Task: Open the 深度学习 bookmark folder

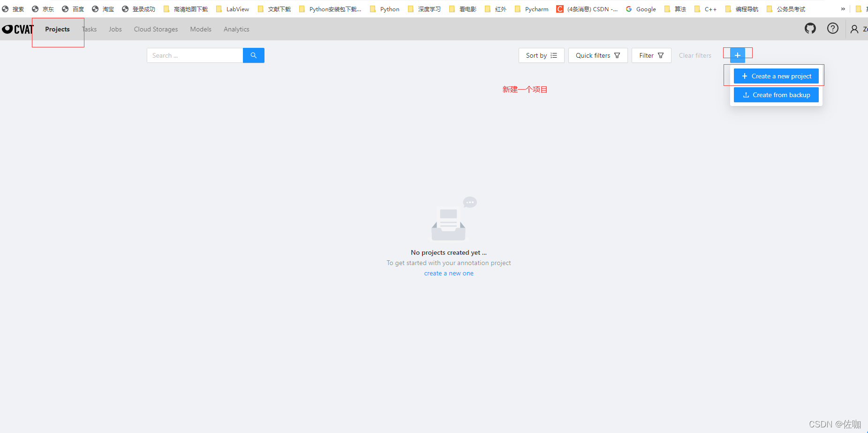Action: click(424, 9)
